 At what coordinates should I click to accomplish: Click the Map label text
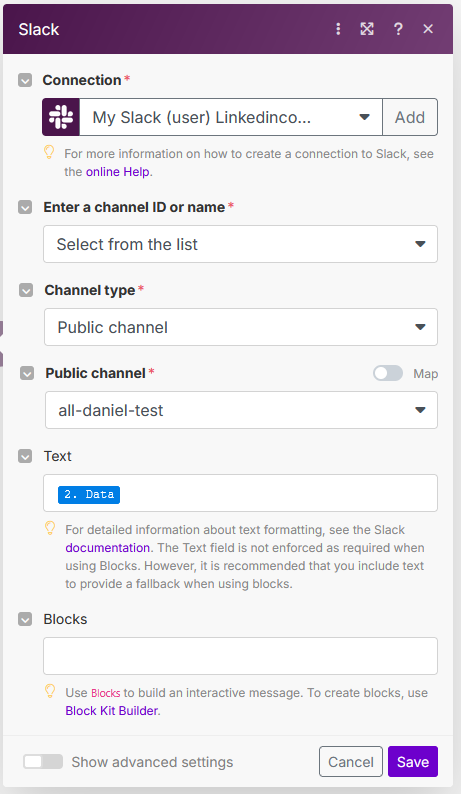point(426,374)
